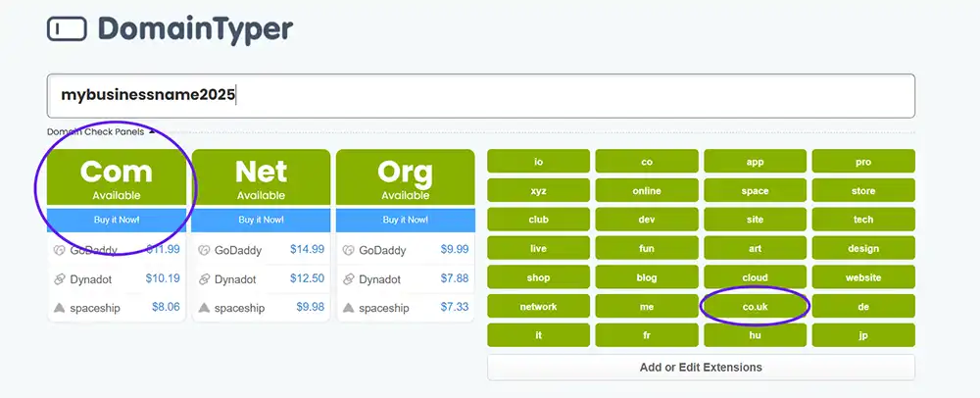Viewport: 980px width, 398px height.
Task: Click the domain name search field
Action: pyautogui.click(x=480, y=96)
